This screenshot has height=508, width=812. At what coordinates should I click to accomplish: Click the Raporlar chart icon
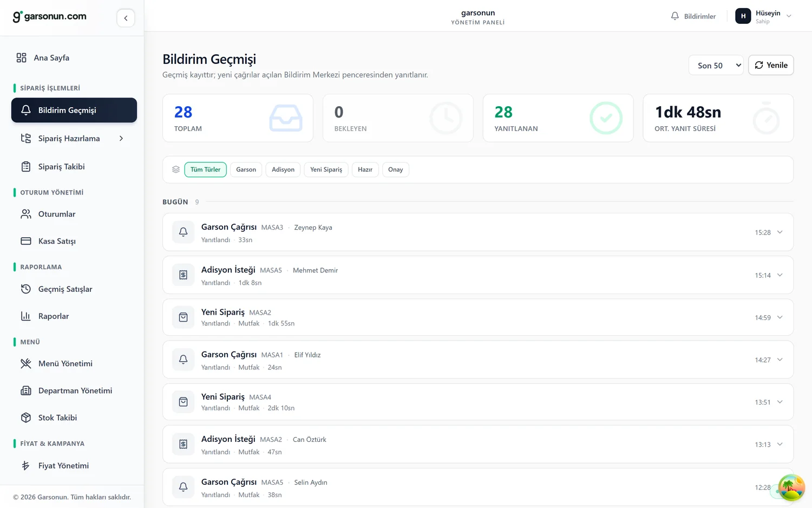[x=25, y=316]
